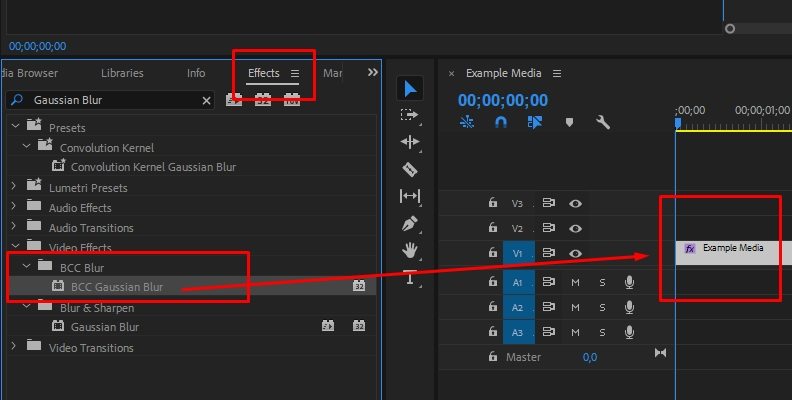Switch to the Media Browser tab
This screenshot has width=792, height=400.
point(29,73)
